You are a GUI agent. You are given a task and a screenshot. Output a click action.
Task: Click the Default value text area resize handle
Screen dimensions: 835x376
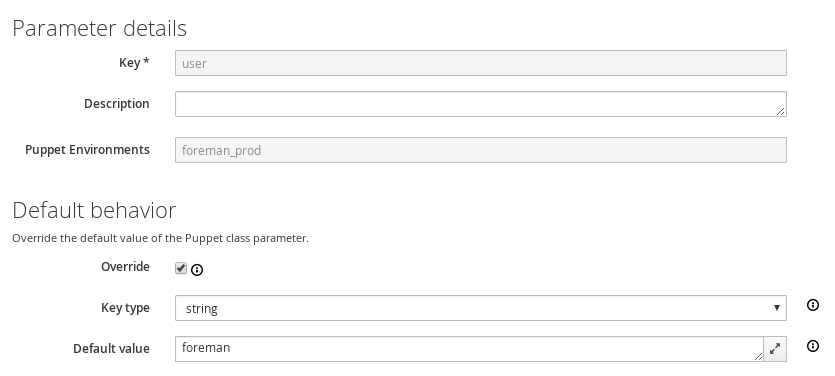click(758, 356)
